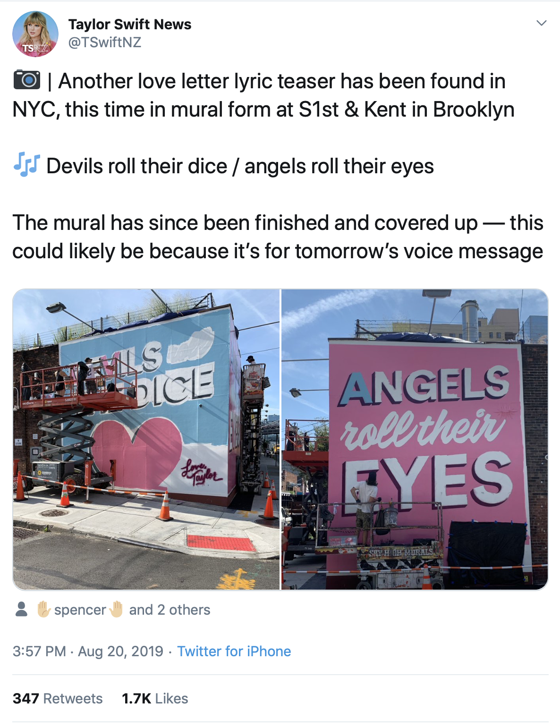The width and height of the screenshot is (560, 728).
Task: Click the raised hand emoji before spencer
Action: tap(44, 609)
